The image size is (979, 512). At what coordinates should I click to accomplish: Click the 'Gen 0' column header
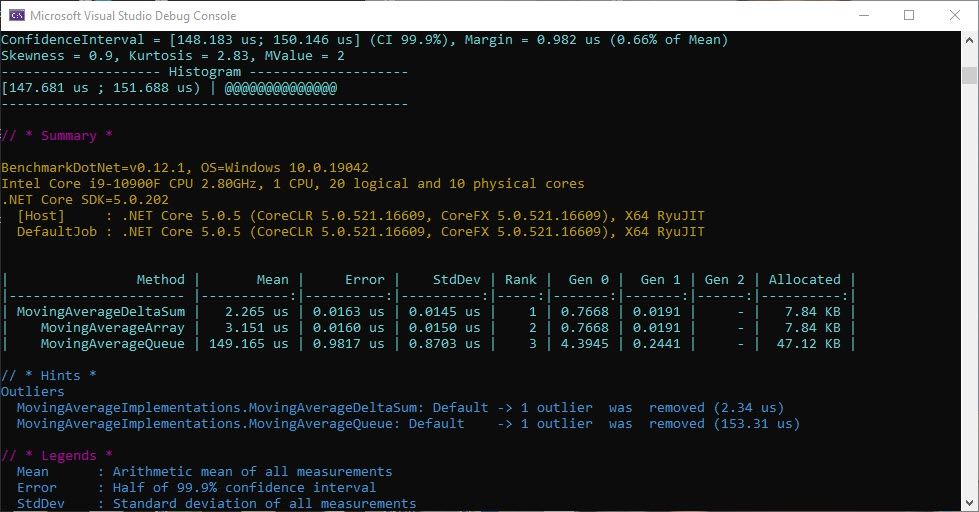(x=589, y=280)
